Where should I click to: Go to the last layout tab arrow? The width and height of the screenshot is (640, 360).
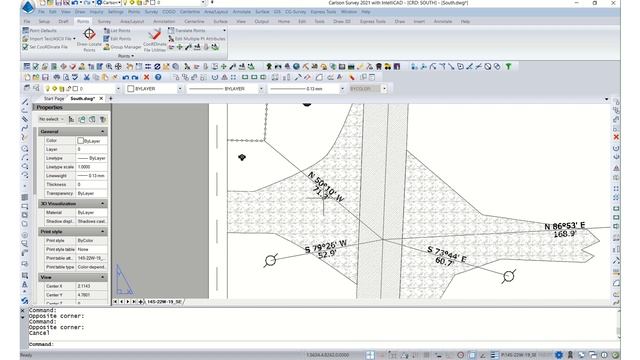(x=133, y=302)
